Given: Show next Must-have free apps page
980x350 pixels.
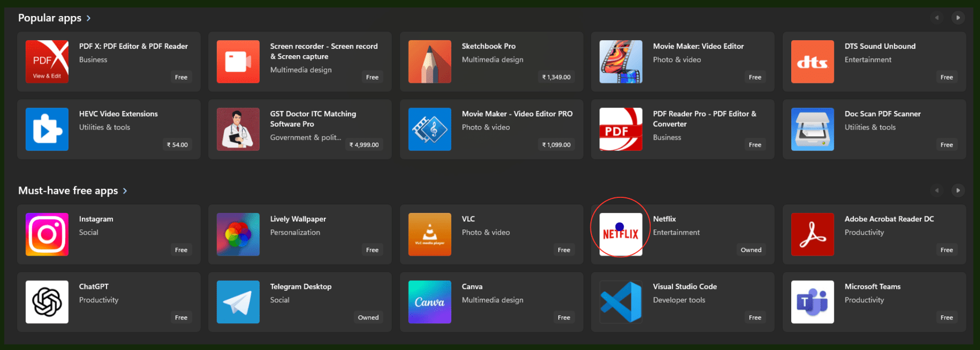Looking at the screenshot, I should [x=958, y=190].
